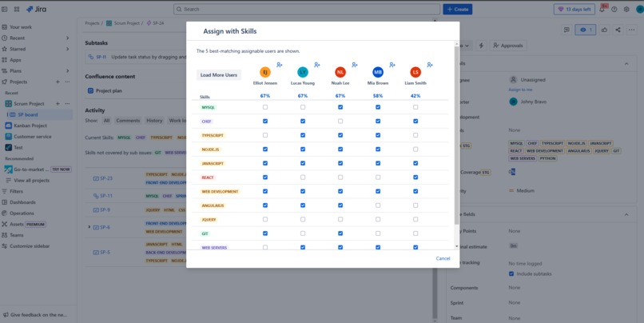This screenshot has height=323, width=644.
Task: Expand the SP-6 issue row
Action: (89, 227)
